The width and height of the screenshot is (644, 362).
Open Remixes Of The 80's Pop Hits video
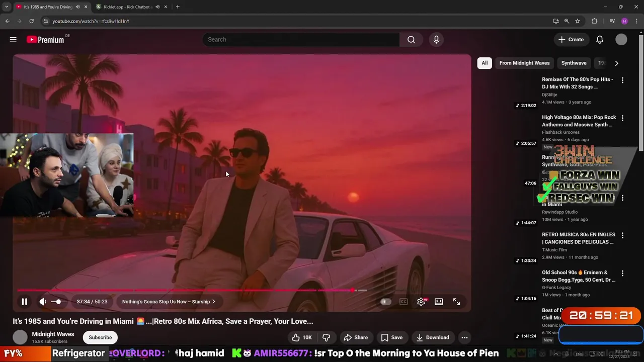578,83
